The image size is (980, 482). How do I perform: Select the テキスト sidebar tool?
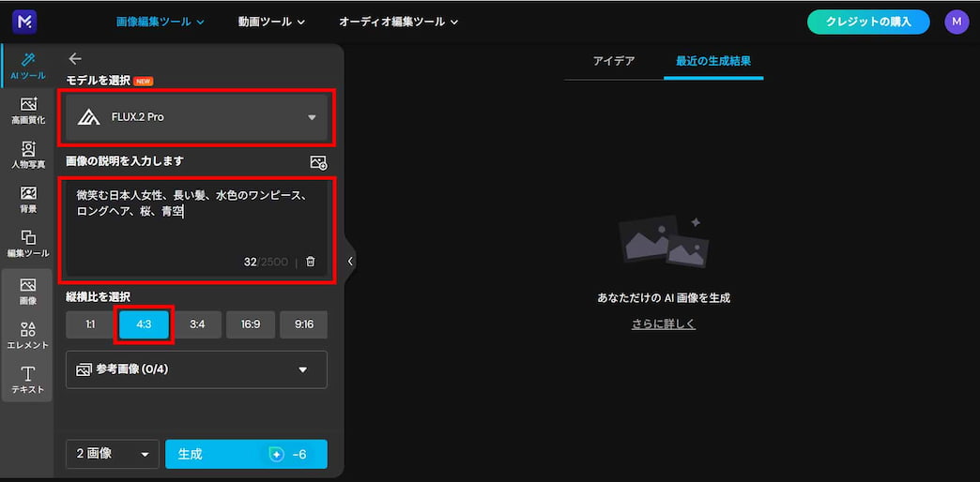coord(28,380)
